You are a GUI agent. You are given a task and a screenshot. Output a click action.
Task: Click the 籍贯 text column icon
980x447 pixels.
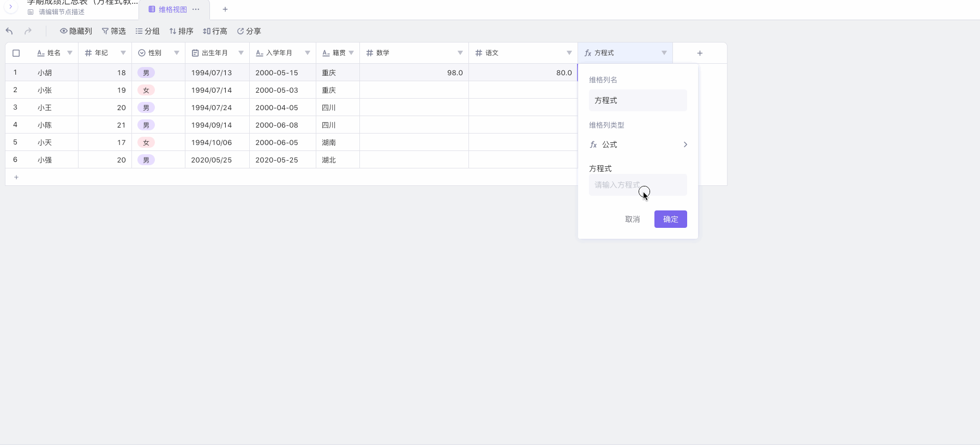(326, 53)
